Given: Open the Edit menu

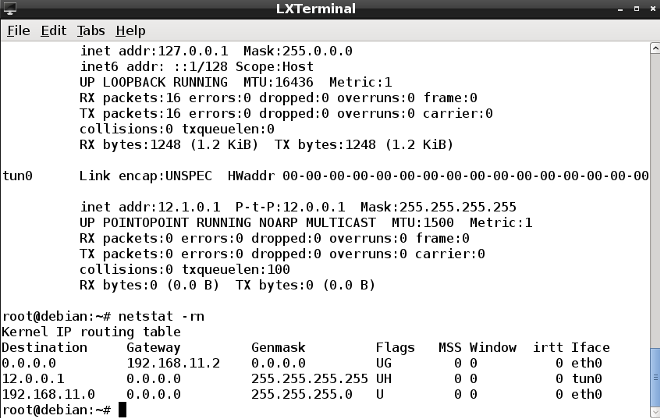Looking at the screenshot, I should (x=54, y=31).
